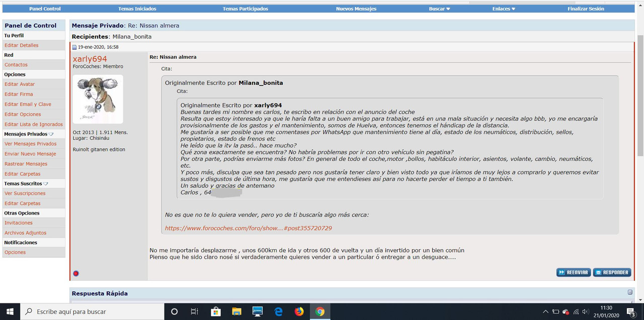Screen dimensions: 644x320
Task: Launch Microsoft Edge from taskbar
Action: tap(278, 311)
